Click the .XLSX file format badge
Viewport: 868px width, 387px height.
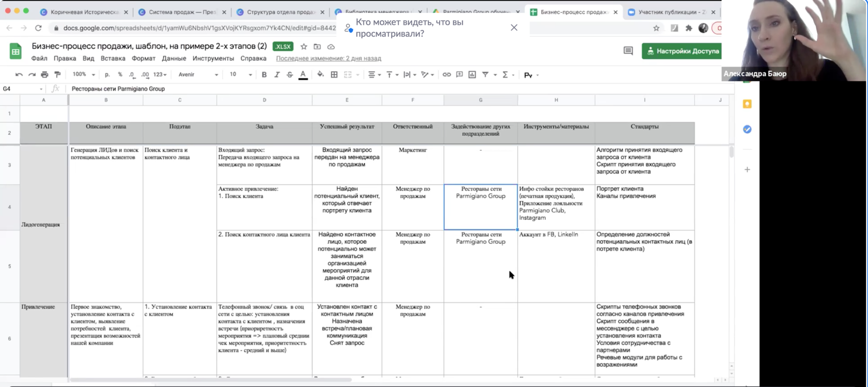click(x=283, y=47)
